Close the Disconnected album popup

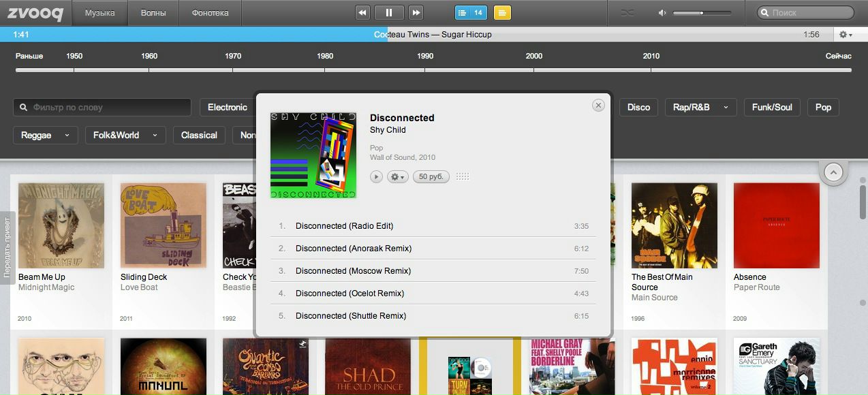[598, 105]
